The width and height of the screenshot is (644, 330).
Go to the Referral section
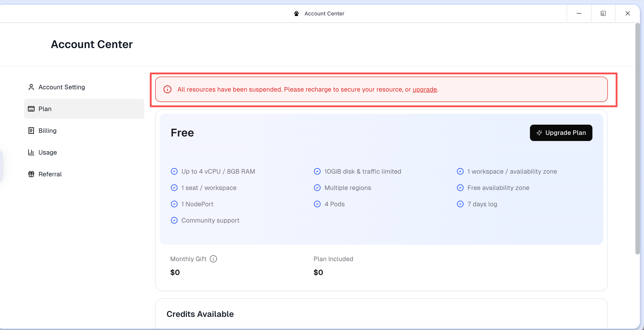(x=50, y=174)
